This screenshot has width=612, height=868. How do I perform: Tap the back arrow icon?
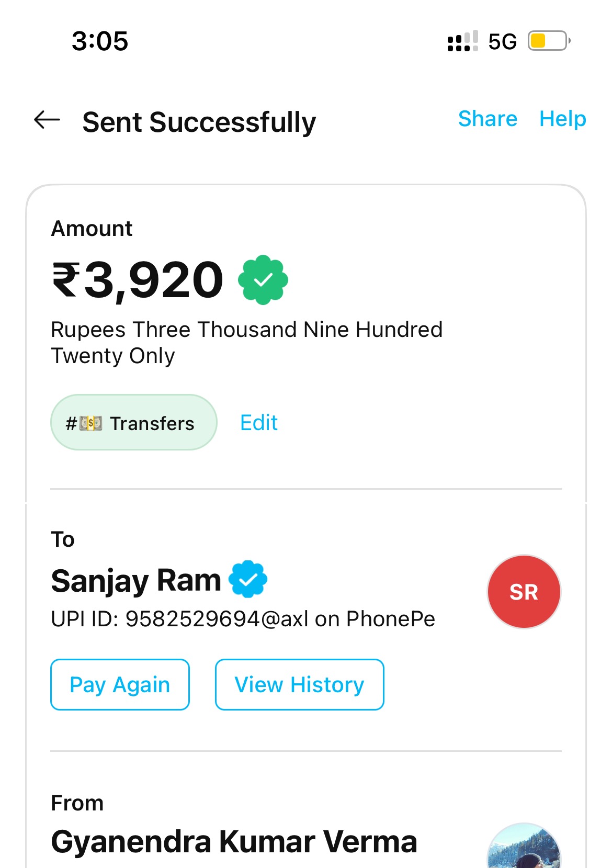47,120
